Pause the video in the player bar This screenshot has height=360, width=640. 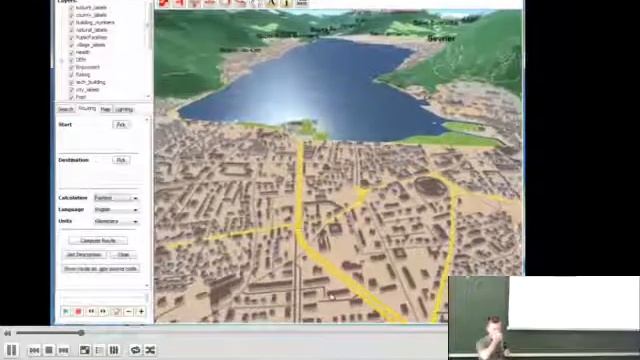[x=11, y=350]
